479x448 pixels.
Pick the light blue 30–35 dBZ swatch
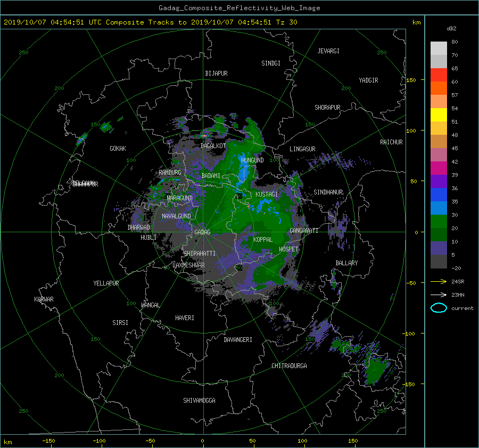pyautogui.click(x=439, y=208)
